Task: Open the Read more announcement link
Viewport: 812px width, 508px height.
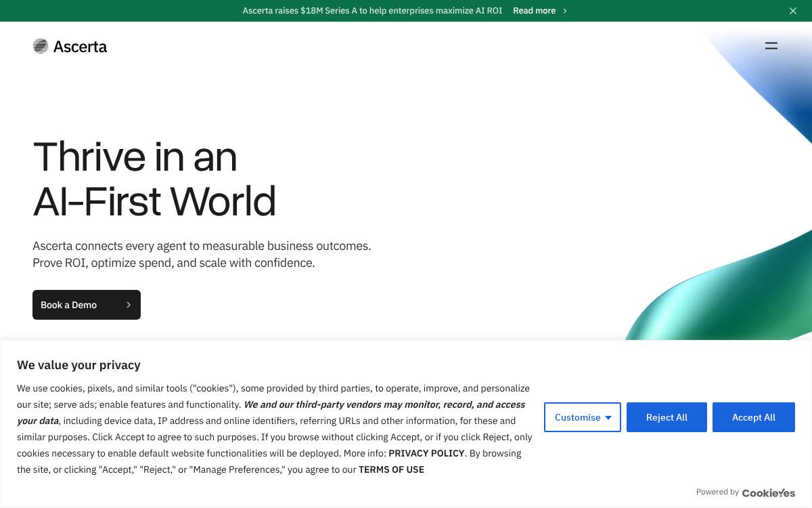Action: 540,11
